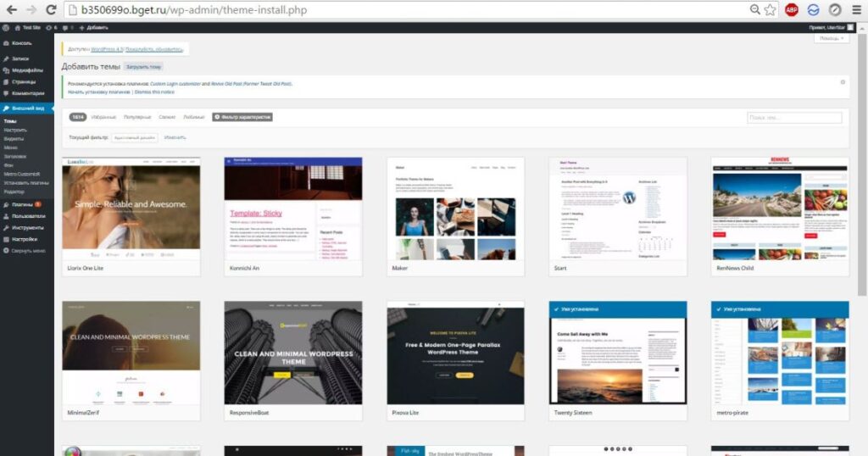This screenshot has height=456, width=868.
Task: Open the Виджеты submenu item
Action: click(14, 138)
